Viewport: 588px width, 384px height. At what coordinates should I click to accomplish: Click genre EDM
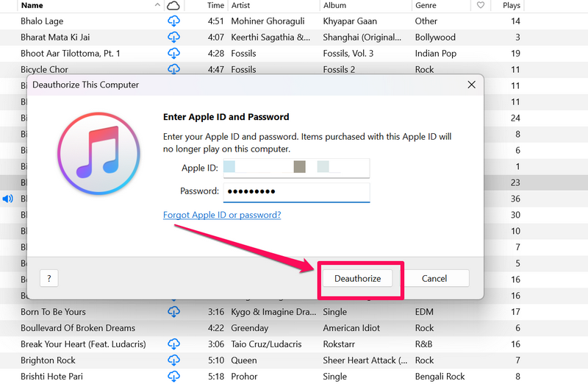click(x=424, y=312)
